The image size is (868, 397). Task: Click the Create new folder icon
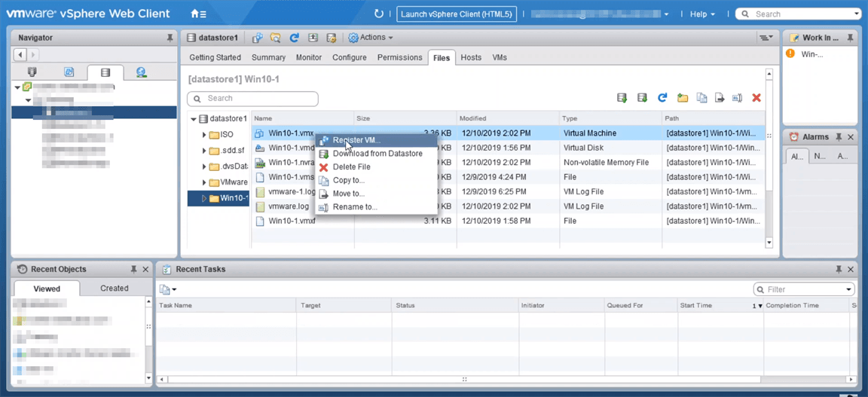tap(683, 98)
